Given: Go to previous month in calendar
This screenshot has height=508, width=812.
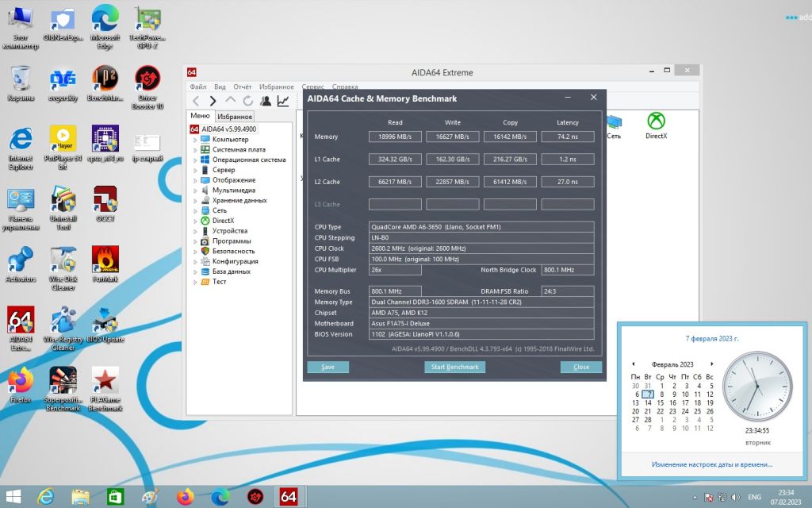Looking at the screenshot, I should click(x=634, y=364).
